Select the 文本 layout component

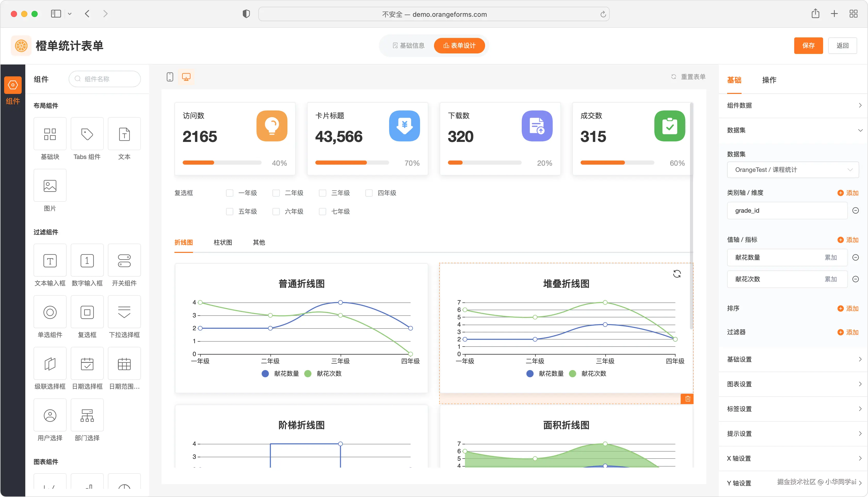(x=124, y=134)
